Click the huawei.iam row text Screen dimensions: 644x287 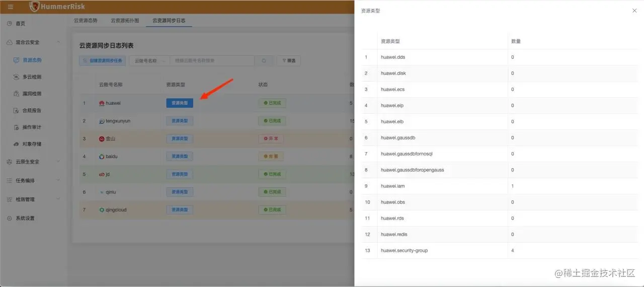393,186
